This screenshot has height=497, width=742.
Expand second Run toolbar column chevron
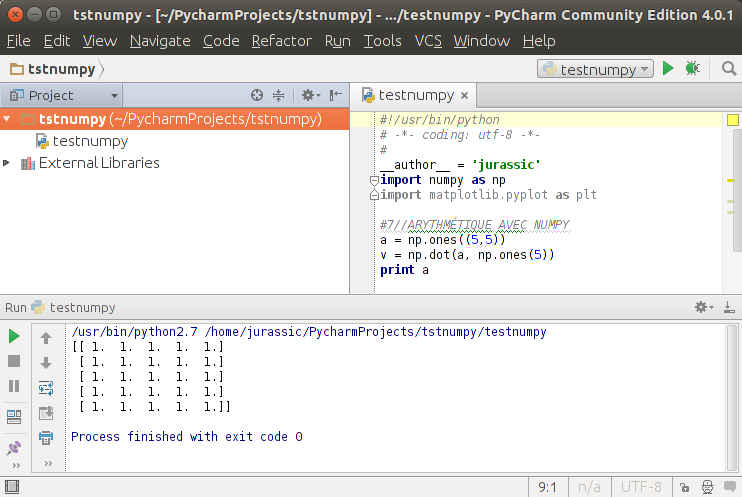point(48,463)
